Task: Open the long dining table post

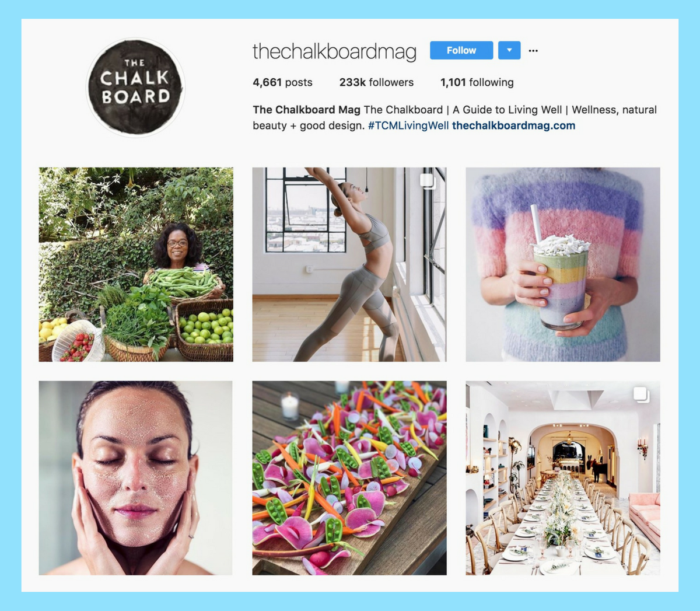Action: 563,478
